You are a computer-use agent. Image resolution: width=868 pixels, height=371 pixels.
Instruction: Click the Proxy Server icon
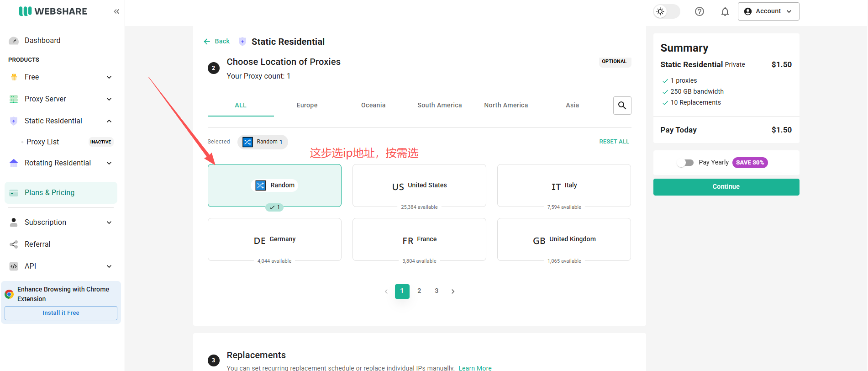(x=14, y=99)
